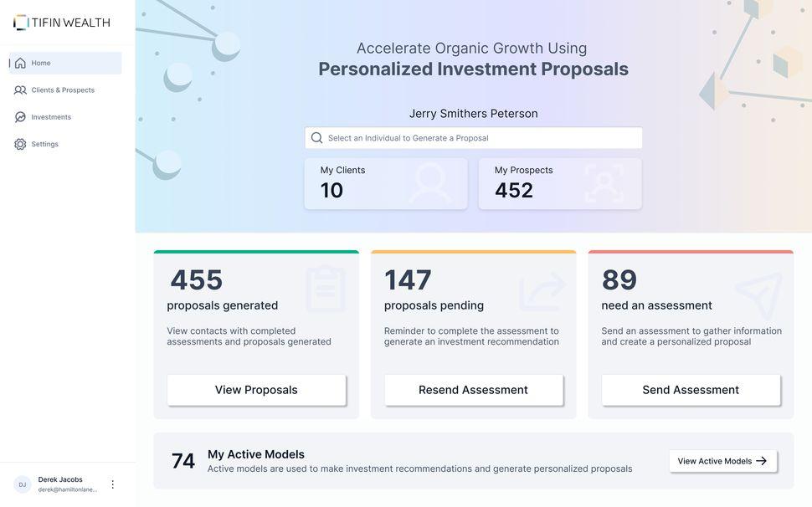Image resolution: width=812 pixels, height=507 pixels.
Task: Click the DJ user avatar
Action: pos(23,484)
